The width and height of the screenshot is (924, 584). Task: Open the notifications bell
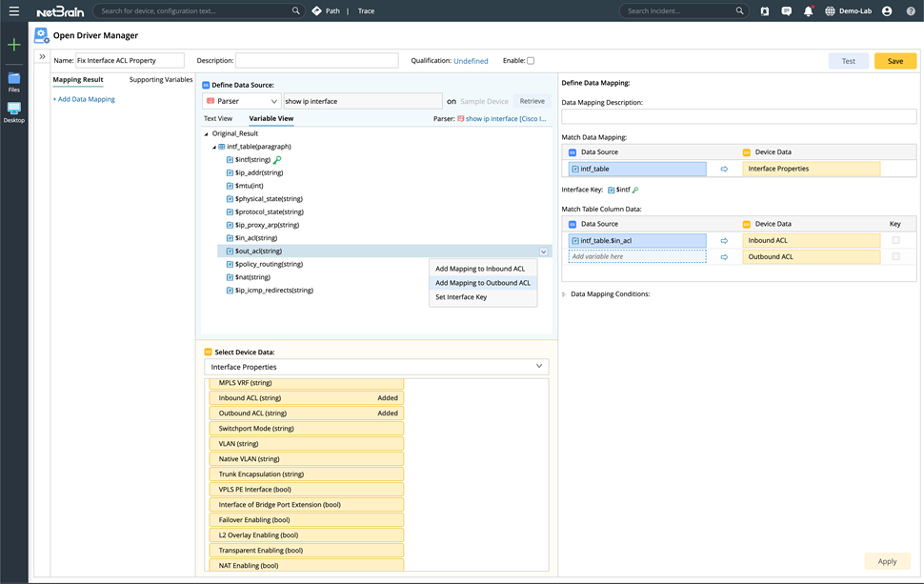[808, 11]
